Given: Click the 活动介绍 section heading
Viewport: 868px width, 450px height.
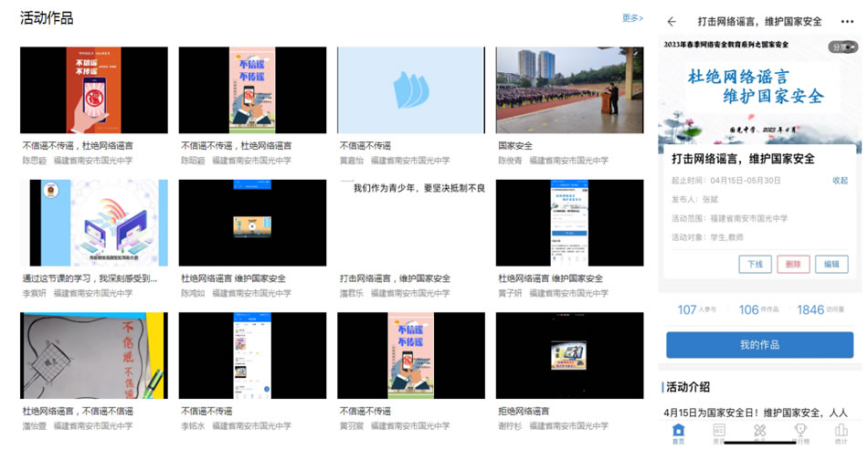Looking at the screenshot, I should 687,387.
